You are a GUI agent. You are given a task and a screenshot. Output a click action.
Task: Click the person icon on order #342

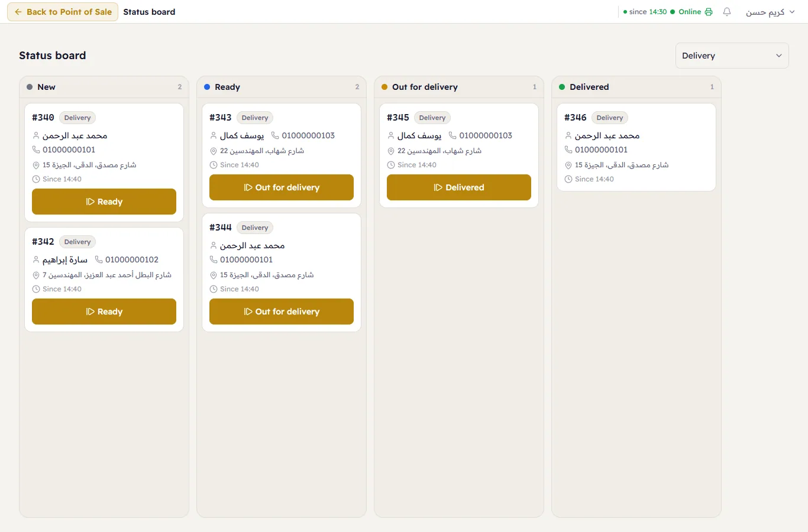[36, 259]
